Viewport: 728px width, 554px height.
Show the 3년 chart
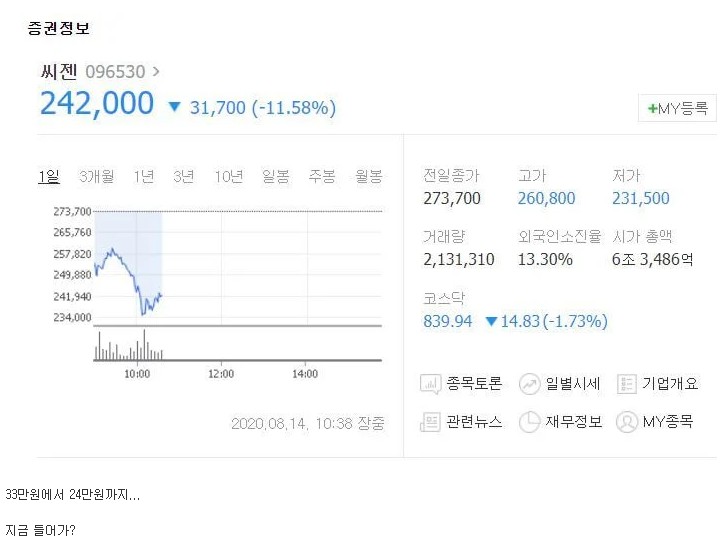coord(183,176)
